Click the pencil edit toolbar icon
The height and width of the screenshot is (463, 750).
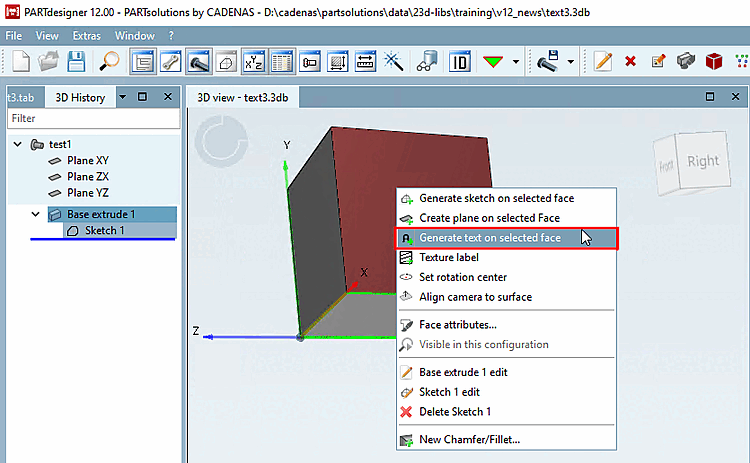coord(603,62)
